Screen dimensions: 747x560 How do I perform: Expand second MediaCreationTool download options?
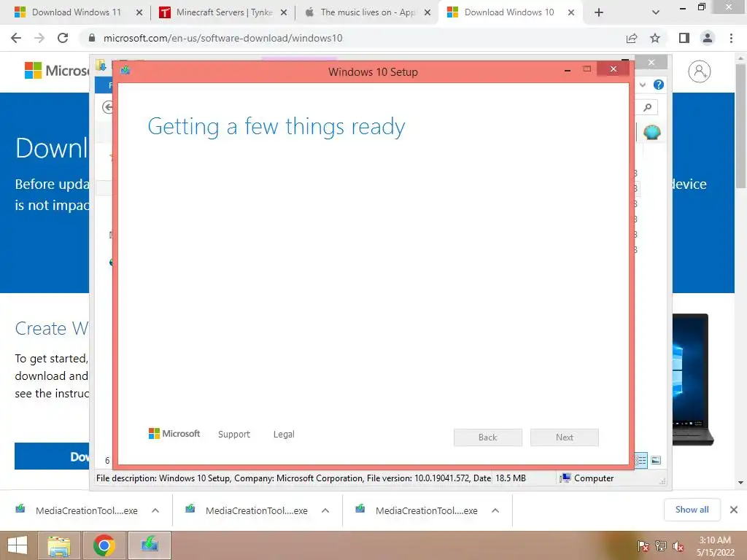[x=325, y=510]
